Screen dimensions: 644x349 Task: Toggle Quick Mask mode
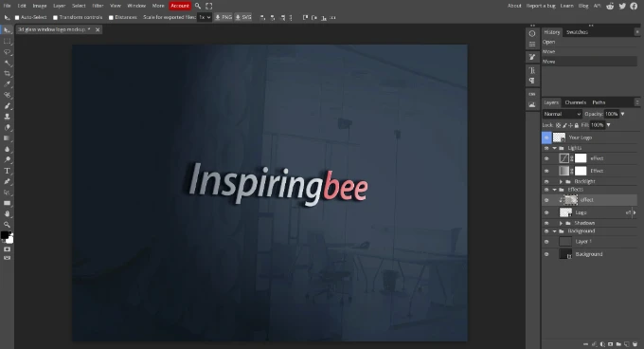[7, 249]
